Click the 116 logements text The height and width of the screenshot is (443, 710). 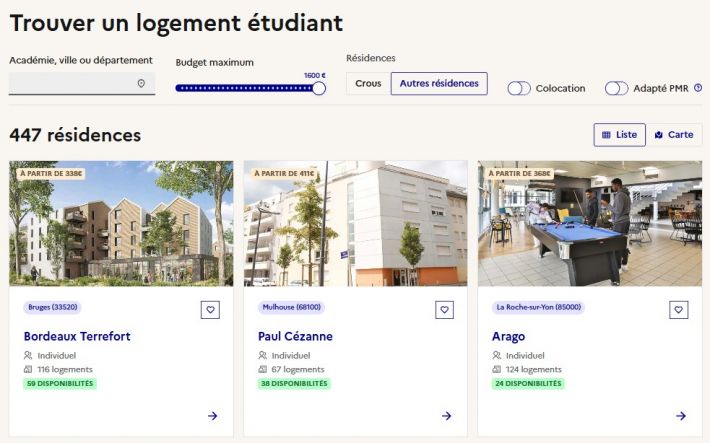(x=65, y=370)
